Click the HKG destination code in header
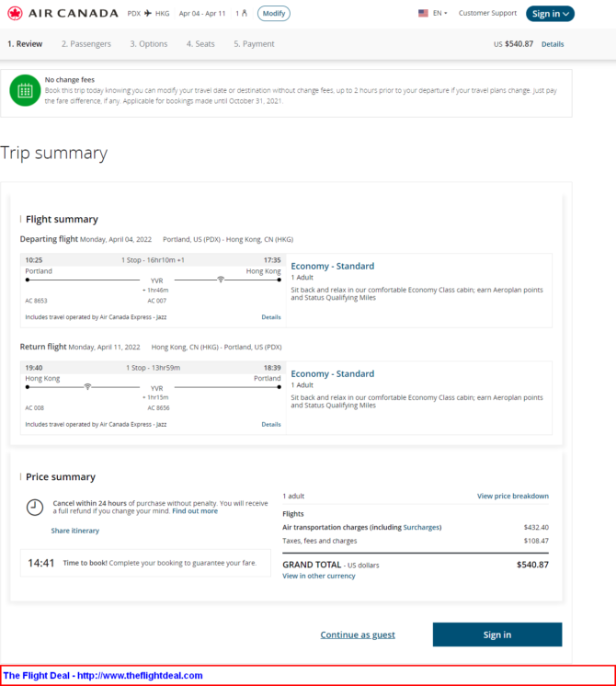The width and height of the screenshot is (616, 686). point(163,13)
